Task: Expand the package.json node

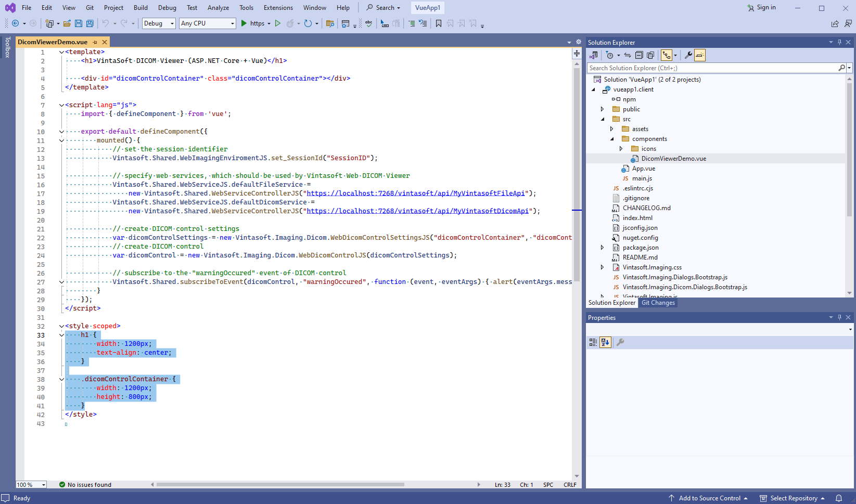Action: tap(602, 248)
